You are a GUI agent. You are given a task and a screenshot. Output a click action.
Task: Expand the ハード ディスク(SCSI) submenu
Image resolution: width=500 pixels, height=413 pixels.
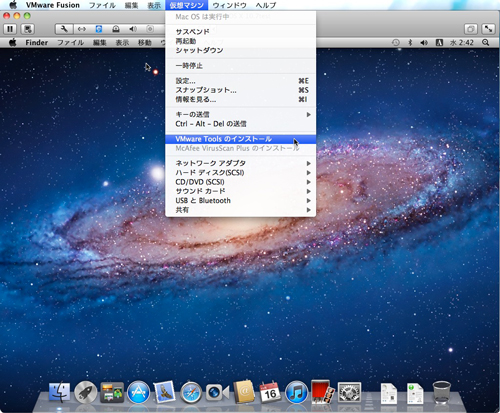click(x=240, y=172)
